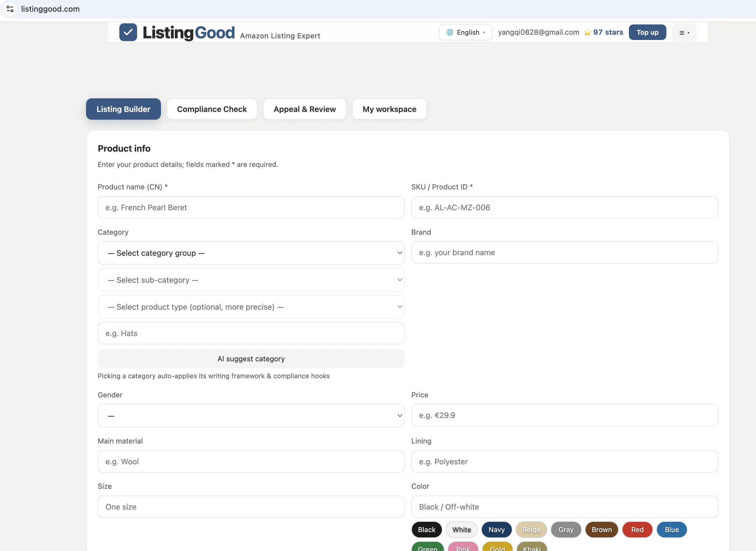Open the Gender dropdown
This screenshot has width=756, height=551.
[251, 415]
